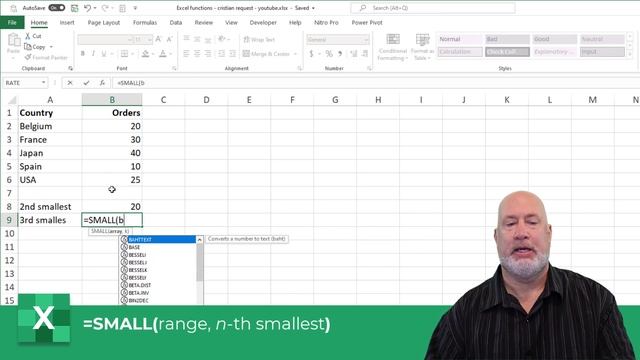640x360 pixels.
Task: Click the Paste clipboard icon
Action: point(13,40)
